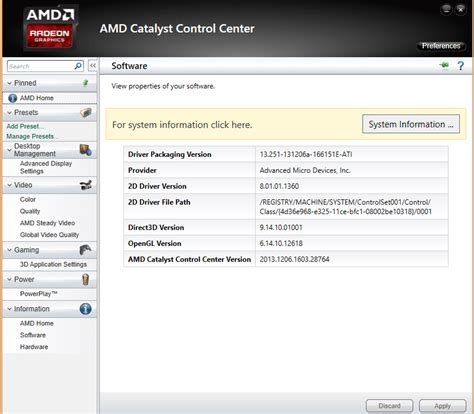Click the Power battery icon
Viewport: 474px width, 414px height.
coord(86,279)
